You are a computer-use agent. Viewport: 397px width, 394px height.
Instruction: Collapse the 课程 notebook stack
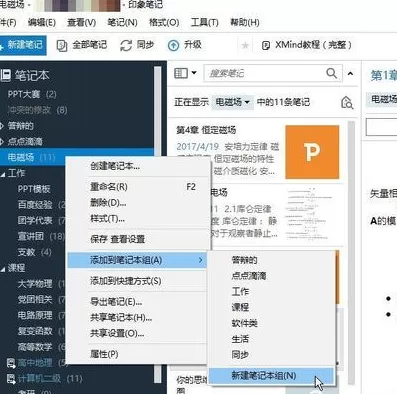(2, 268)
